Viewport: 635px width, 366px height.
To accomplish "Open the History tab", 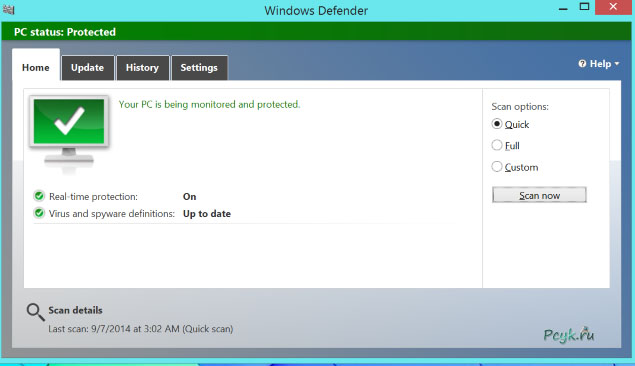I will click(142, 68).
